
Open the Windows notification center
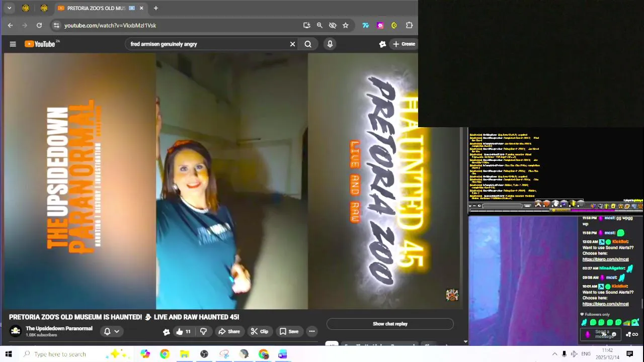click(629, 354)
